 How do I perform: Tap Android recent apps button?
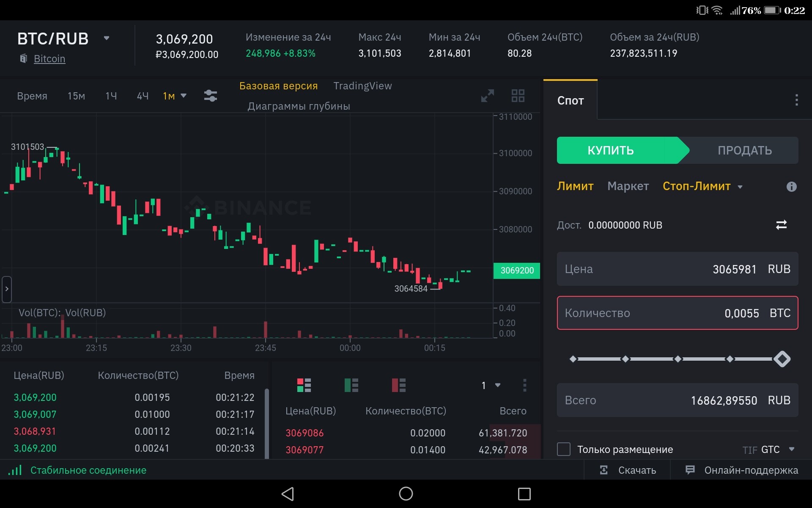pyautogui.click(x=524, y=494)
